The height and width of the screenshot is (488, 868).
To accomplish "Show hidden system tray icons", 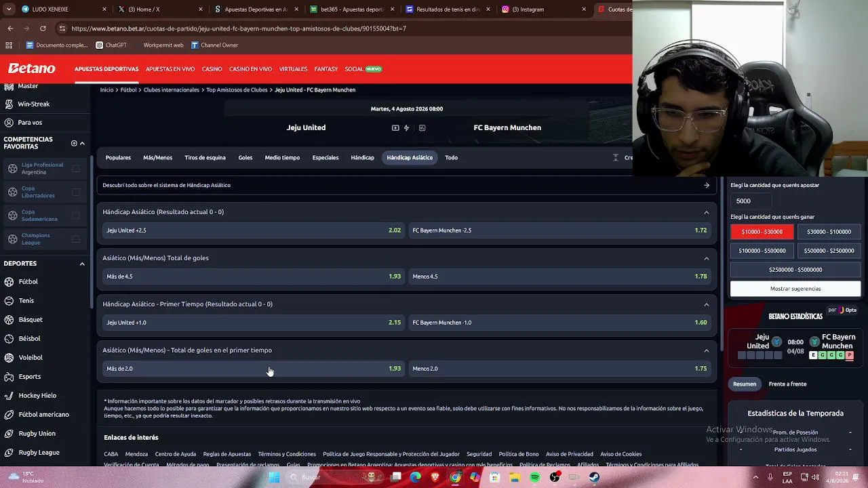I will [x=755, y=477].
